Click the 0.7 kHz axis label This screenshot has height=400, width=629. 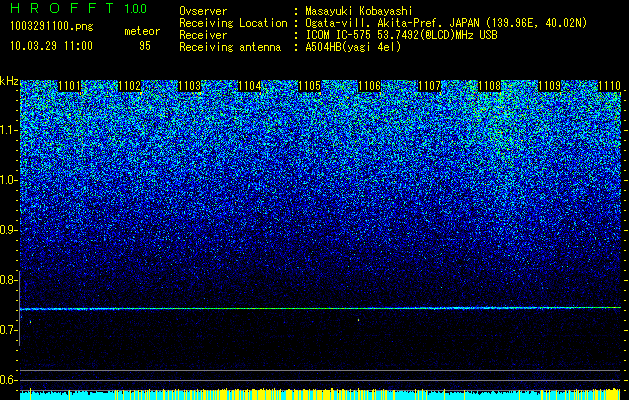(x=8, y=330)
